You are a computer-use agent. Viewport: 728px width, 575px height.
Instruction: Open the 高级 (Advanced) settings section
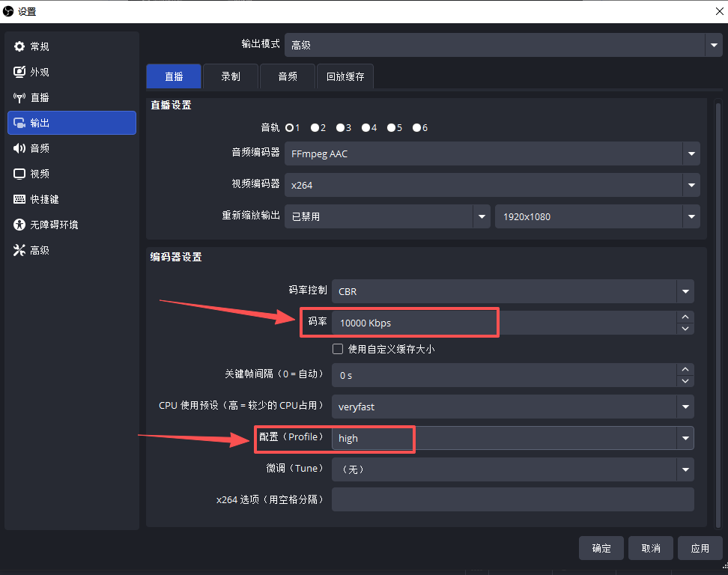(x=45, y=249)
